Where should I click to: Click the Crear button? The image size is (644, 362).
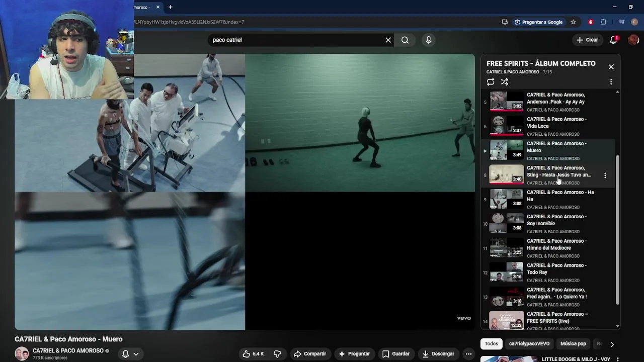587,40
